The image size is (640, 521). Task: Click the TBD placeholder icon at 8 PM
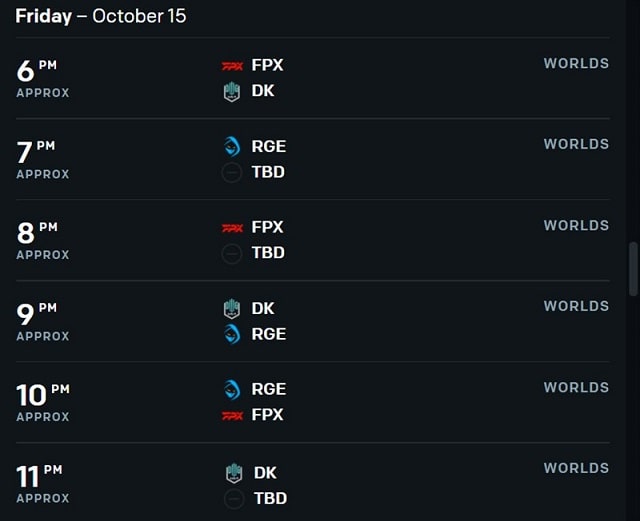[x=232, y=253]
